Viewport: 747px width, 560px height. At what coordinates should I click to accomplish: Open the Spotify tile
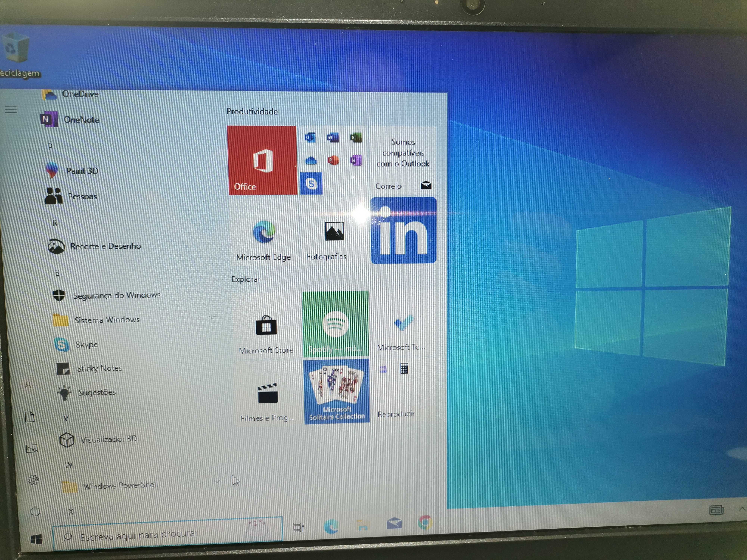pyautogui.click(x=335, y=324)
